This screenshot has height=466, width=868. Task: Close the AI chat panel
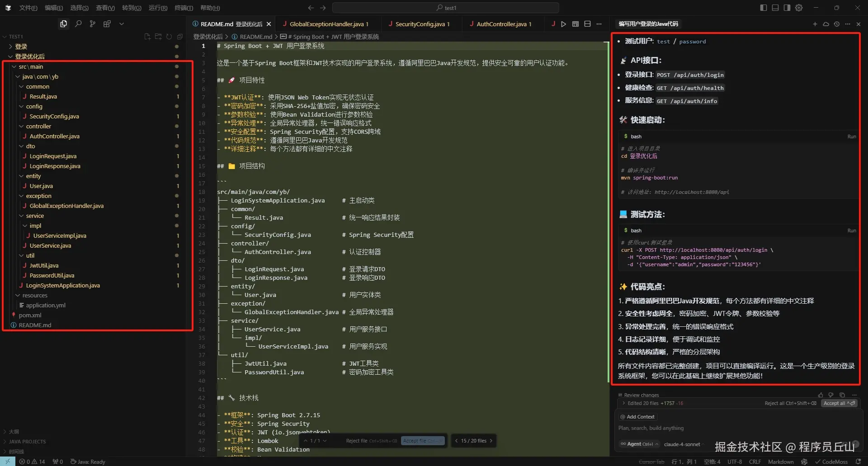point(859,24)
